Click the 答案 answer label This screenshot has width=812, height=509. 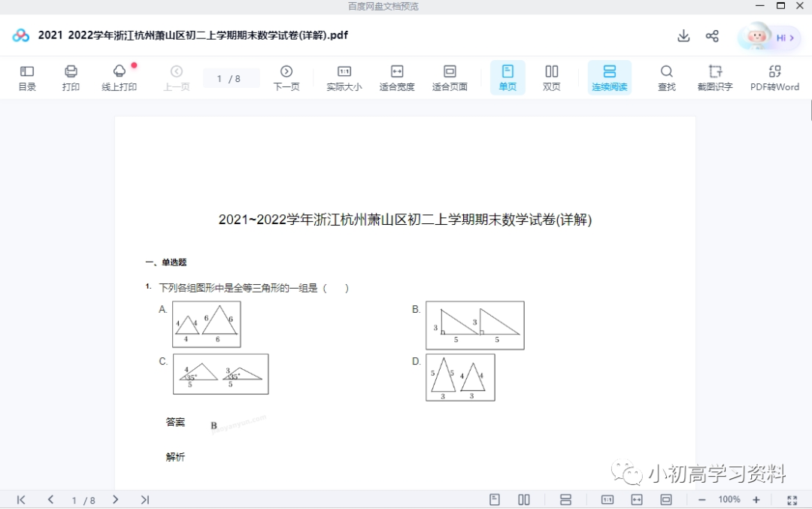(175, 422)
